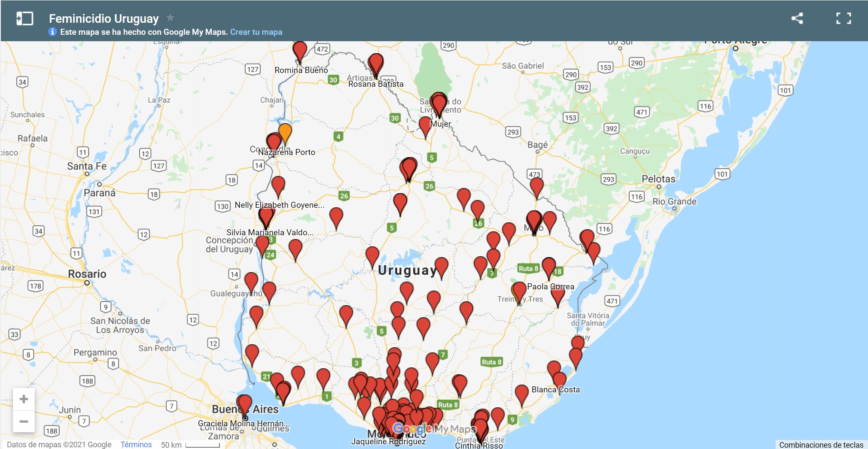This screenshot has height=449, width=868.
Task: Click the 'Paola Correa' marker label
Action: (551, 286)
